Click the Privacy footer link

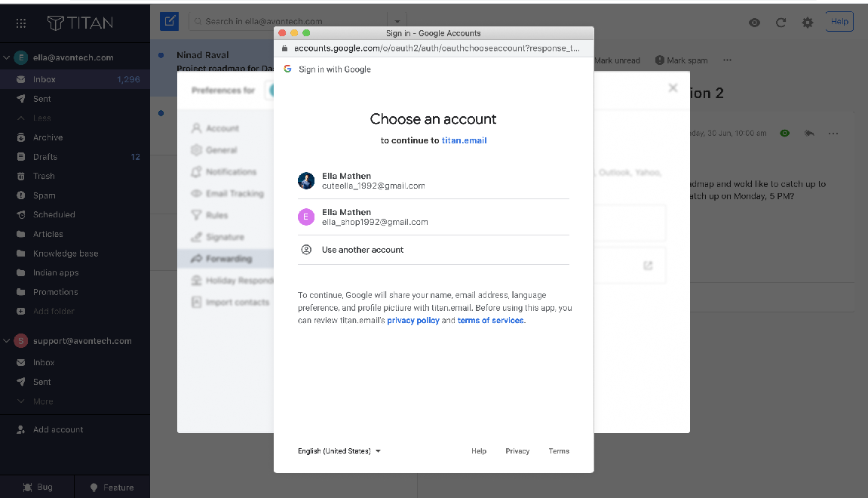(517, 451)
